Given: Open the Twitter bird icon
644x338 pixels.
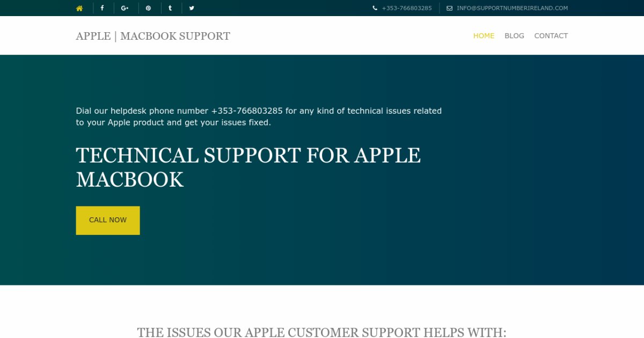Looking at the screenshot, I should point(192,8).
